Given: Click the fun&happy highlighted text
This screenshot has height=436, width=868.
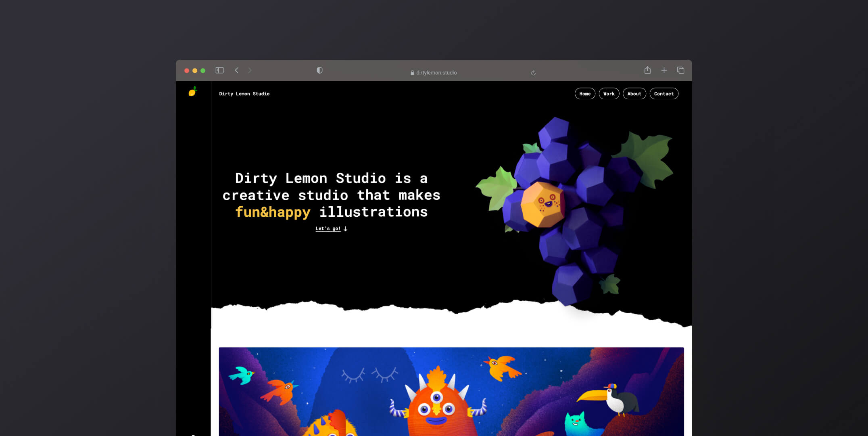Looking at the screenshot, I should tap(273, 212).
